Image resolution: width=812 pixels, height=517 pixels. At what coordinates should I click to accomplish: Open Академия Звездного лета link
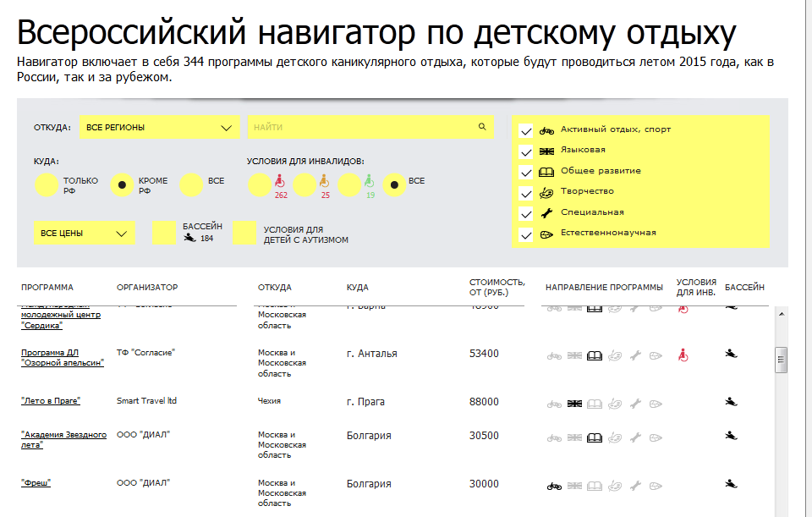pos(63,439)
